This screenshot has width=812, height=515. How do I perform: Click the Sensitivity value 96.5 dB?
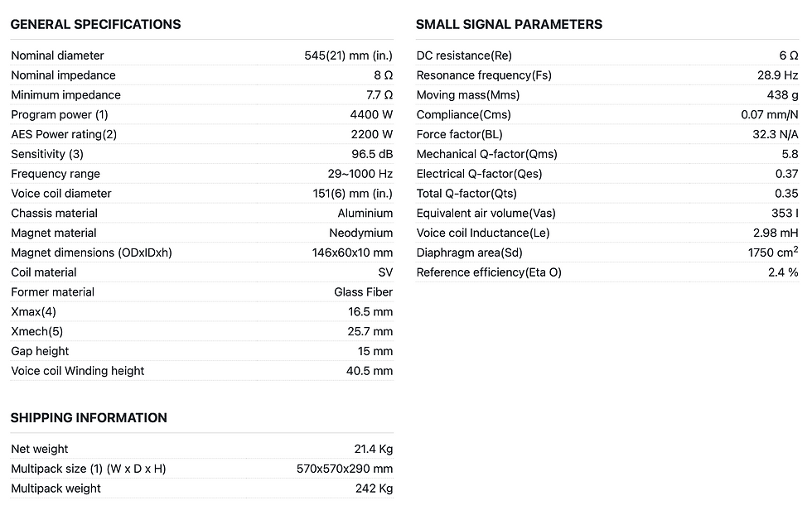coord(372,154)
